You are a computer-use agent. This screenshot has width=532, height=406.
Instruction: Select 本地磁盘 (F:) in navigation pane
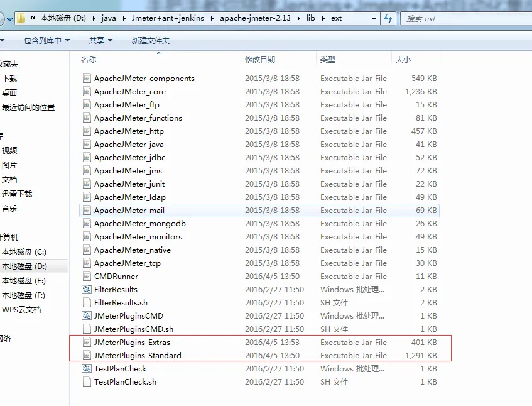[23, 295]
